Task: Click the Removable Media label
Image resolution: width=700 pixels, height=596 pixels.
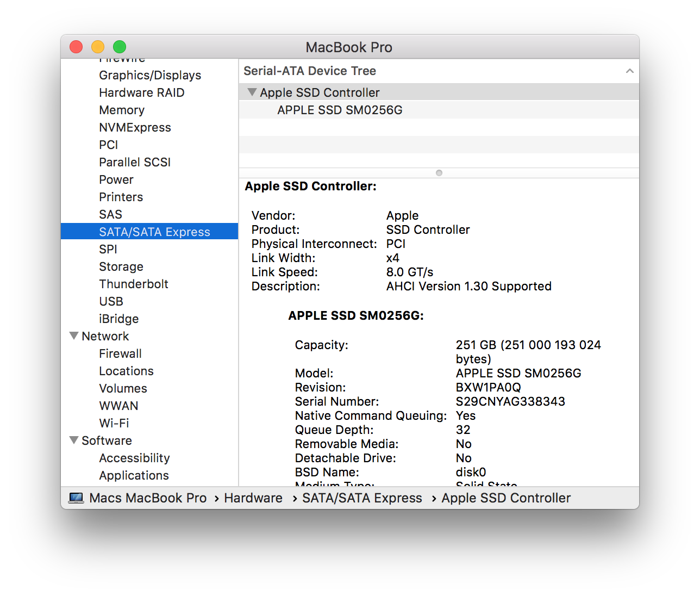Action: click(x=347, y=444)
